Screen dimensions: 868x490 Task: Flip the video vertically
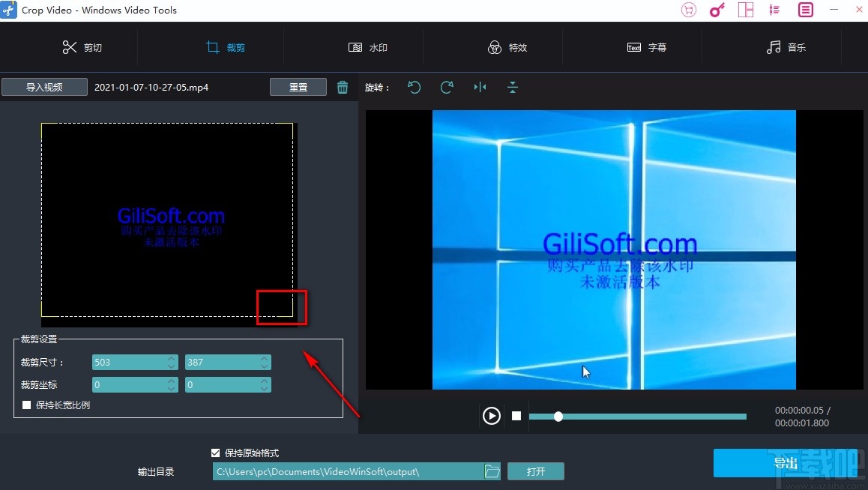pos(513,88)
